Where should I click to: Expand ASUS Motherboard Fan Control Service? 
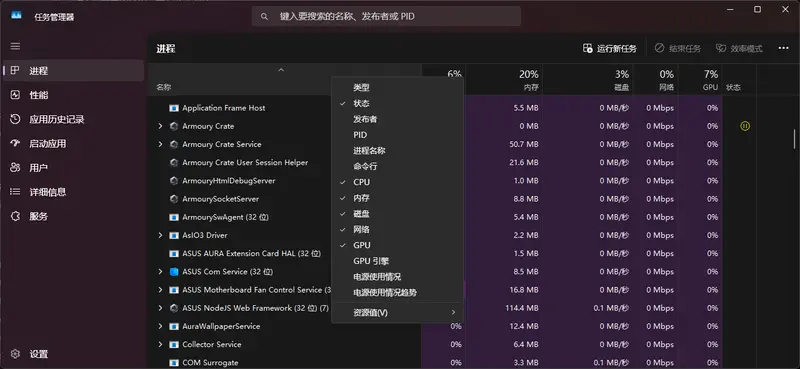tap(160, 290)
